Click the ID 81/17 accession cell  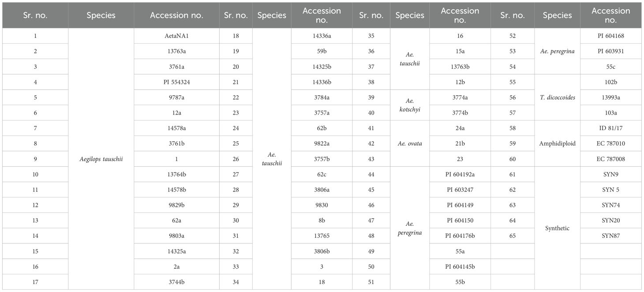click(x=611, y=128)
